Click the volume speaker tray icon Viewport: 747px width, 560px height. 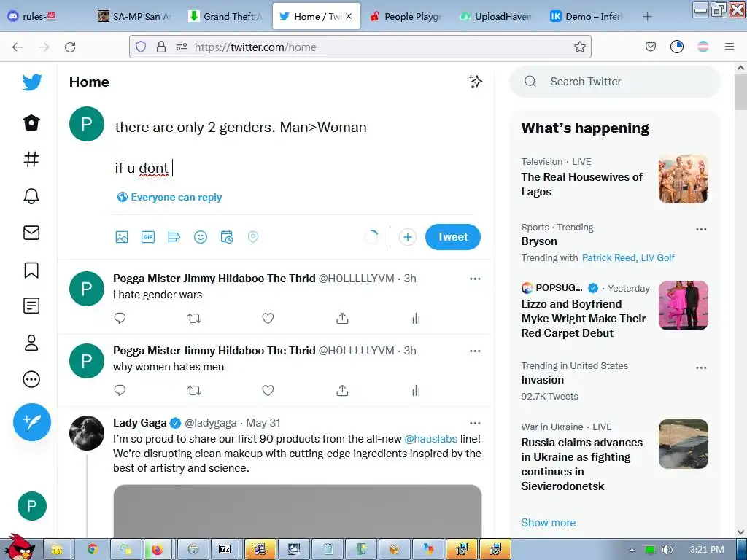click(667, 550)
